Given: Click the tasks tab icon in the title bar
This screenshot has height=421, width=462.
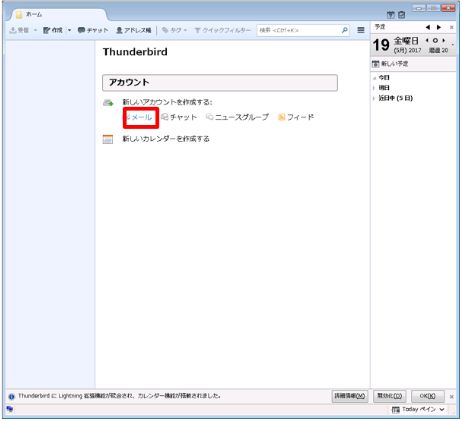Looking at the screenshot, I should point(402,15).
